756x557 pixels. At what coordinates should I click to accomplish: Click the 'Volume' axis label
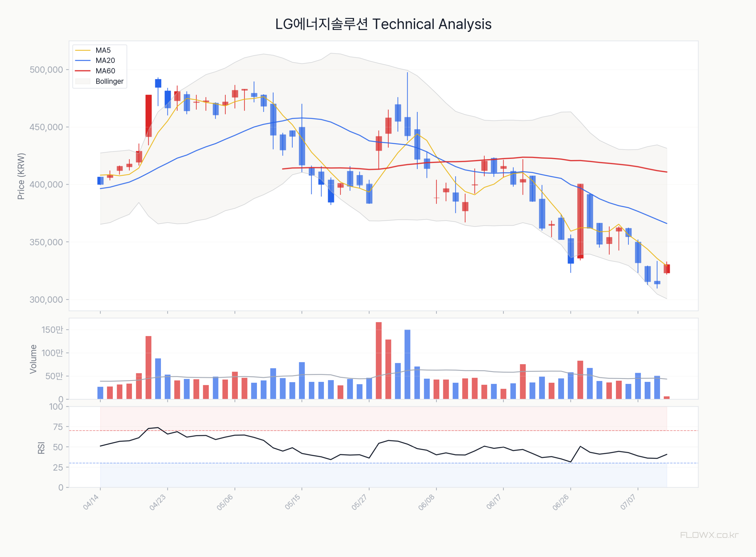pos(33,359)
